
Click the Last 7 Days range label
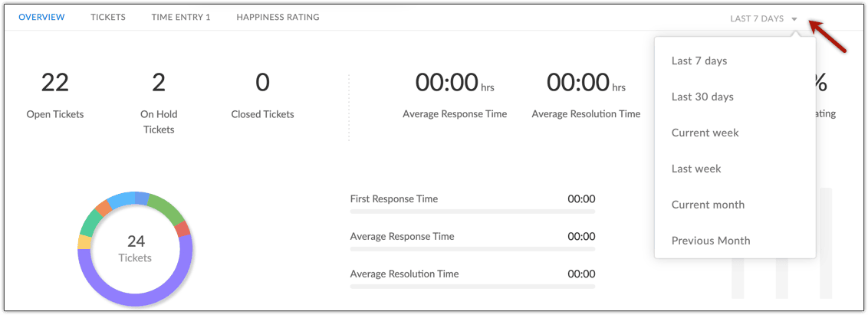pyautogui.click(x=756, y=18)
